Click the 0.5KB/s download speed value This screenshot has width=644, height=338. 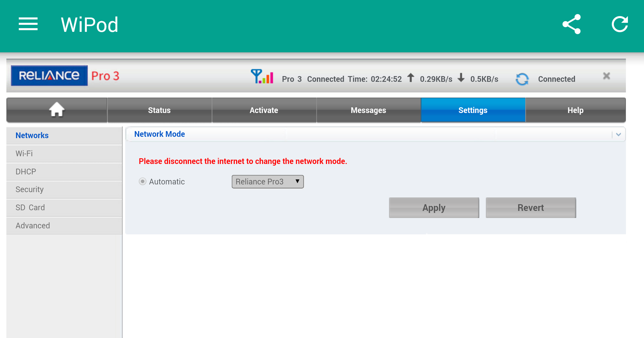click(x=484, y=79)
